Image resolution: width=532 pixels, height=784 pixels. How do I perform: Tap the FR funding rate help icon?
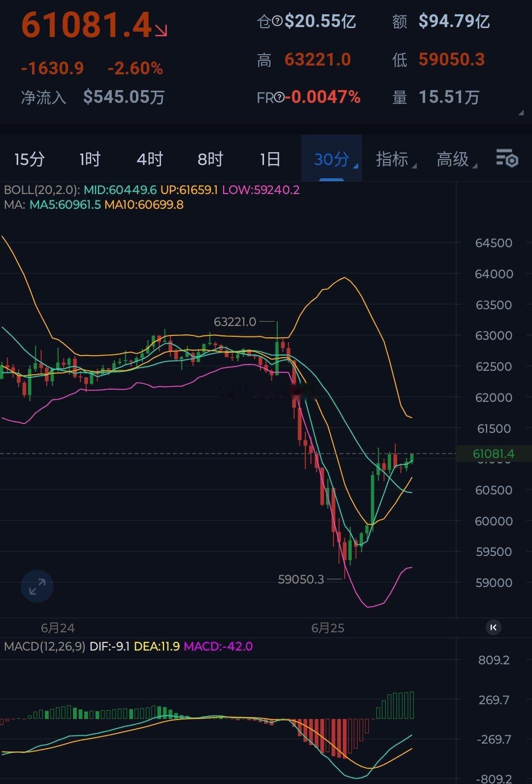point(279,97)
